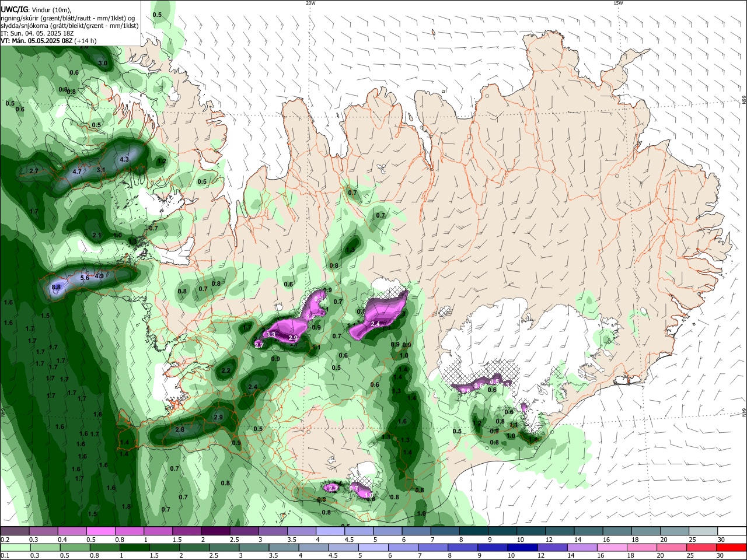The image size is (747, 560).
Task: Click the white snow swatch labeled 30
Action: click(x=732, y=531)
